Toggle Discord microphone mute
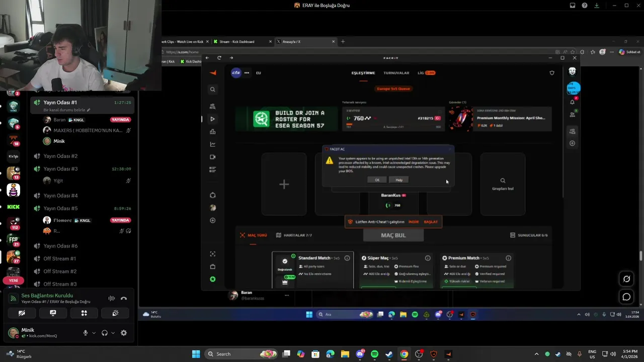644x362 pixels. click(85, 333)
